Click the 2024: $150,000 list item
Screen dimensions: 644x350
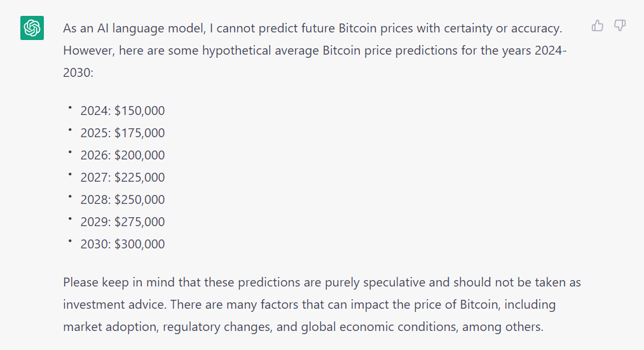pyautogui.click(x=122, y=111)
